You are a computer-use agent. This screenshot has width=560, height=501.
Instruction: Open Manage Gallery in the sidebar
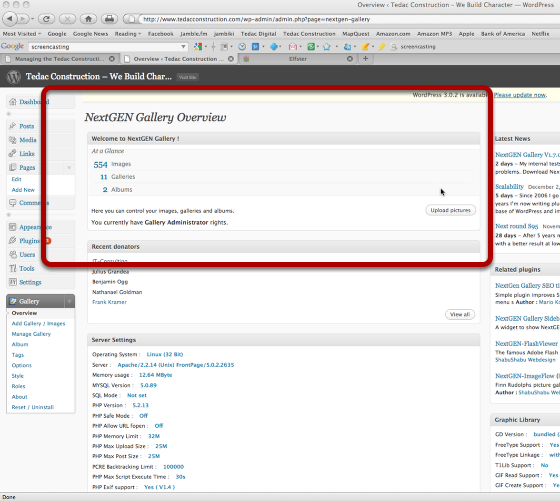(x=31, y=334)
